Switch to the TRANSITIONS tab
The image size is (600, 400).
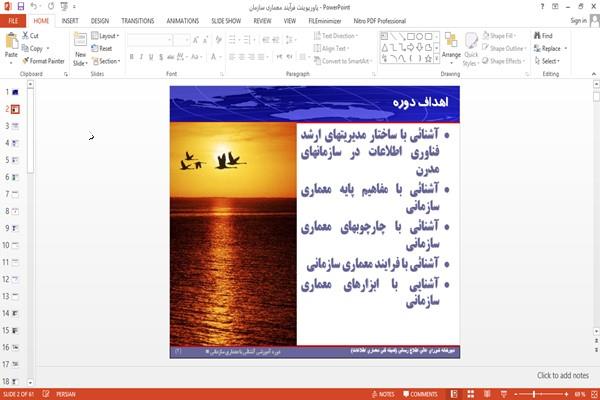tap(137, 21)
